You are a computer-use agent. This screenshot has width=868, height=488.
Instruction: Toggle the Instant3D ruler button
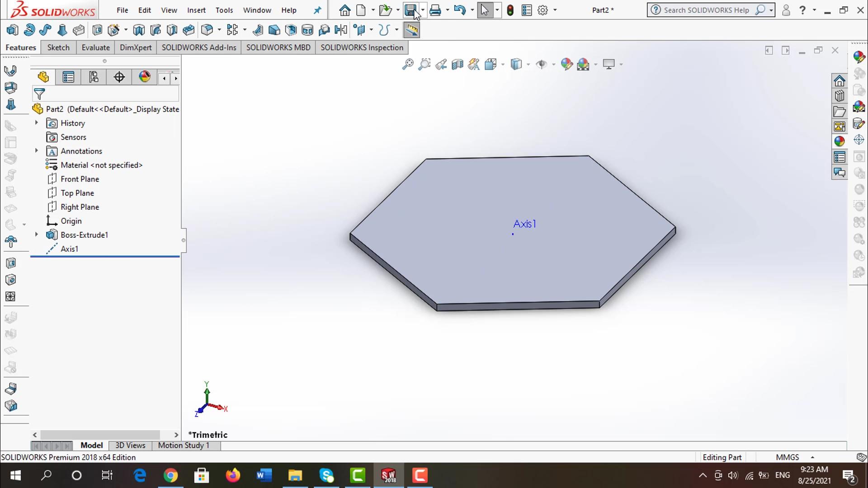click(x=411, y=30)
